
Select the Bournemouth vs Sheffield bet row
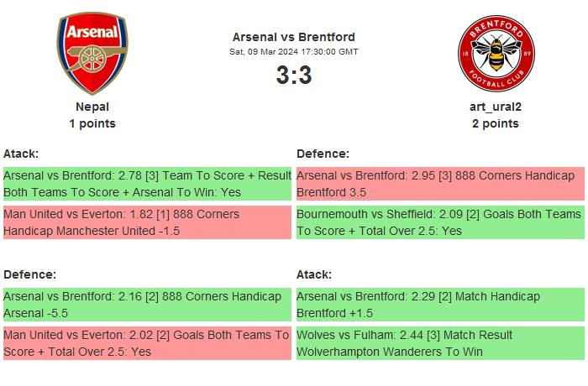pyautogui.click(x=440, y=222)
